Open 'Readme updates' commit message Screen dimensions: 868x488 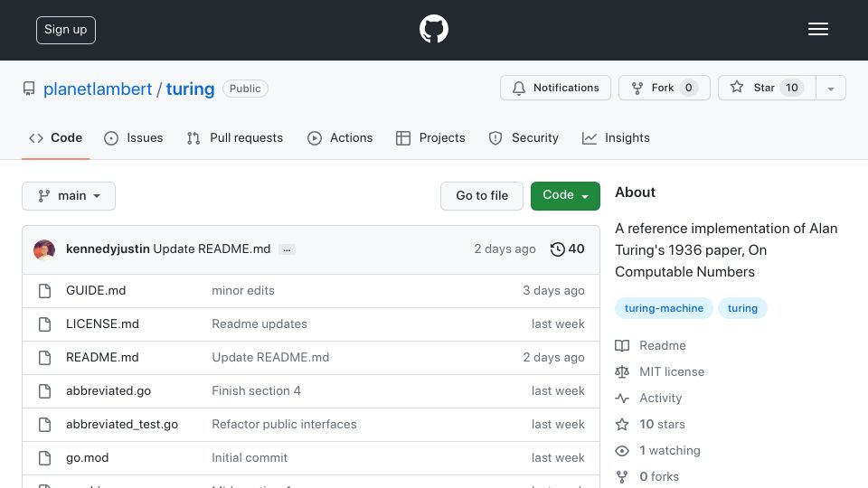(259, 324)
